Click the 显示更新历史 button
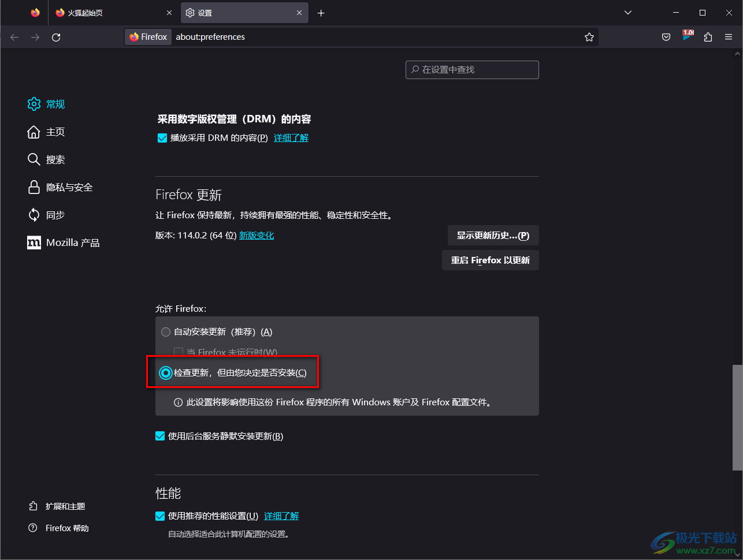 [493, 236]
